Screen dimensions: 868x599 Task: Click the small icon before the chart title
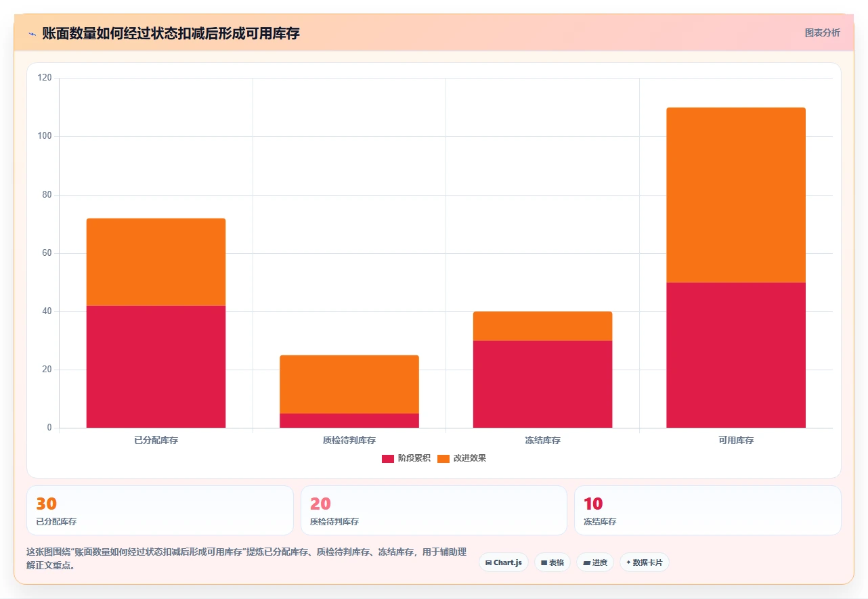pyautogui.click(x=32, y=34)
